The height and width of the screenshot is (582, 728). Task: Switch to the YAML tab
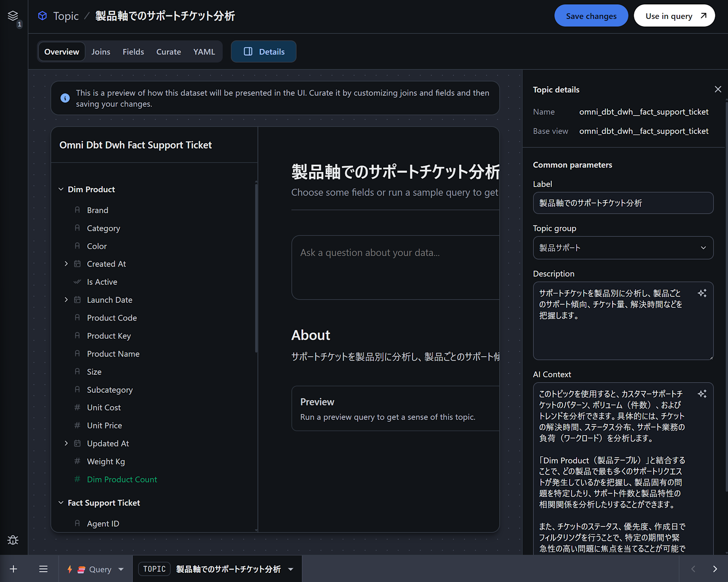[204, 52]
